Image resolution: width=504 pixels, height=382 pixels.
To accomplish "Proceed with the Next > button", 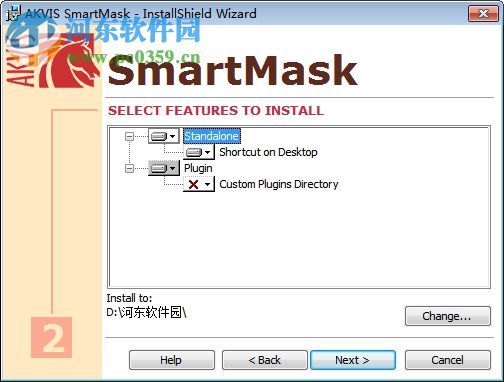I will coord(353,360).
